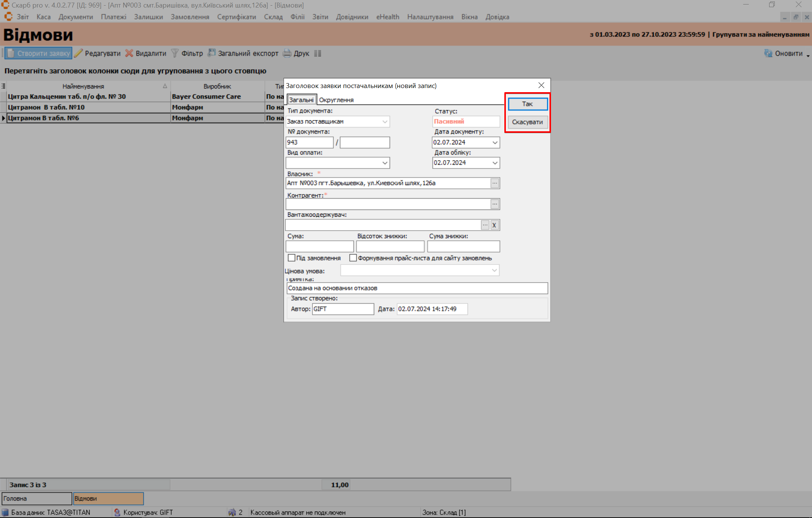This screenshot has height=518, width=812.
Task: Confirm the dialog with the Так button
Action: (527, 104)
